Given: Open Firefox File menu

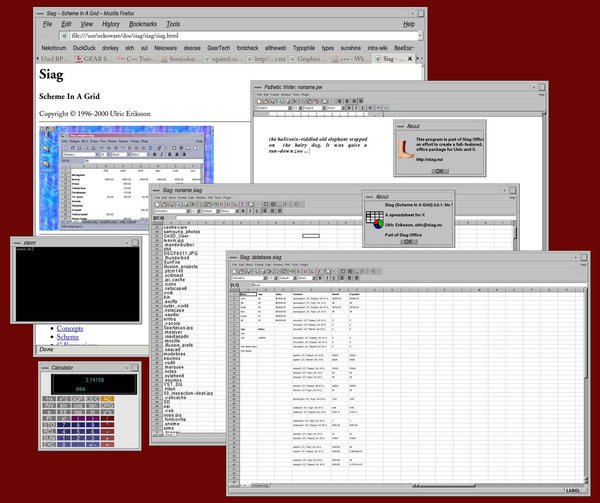Looking at the screenshot, I should coord(47,24).
